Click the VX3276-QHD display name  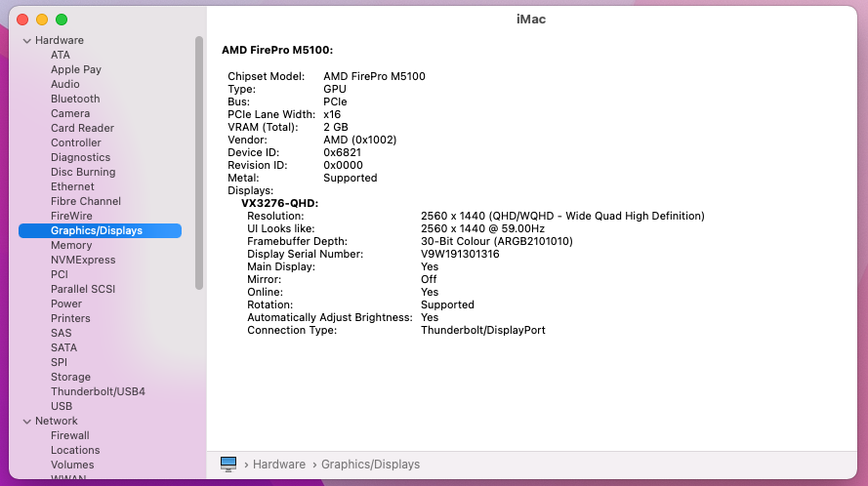click(x=279, y=203)
